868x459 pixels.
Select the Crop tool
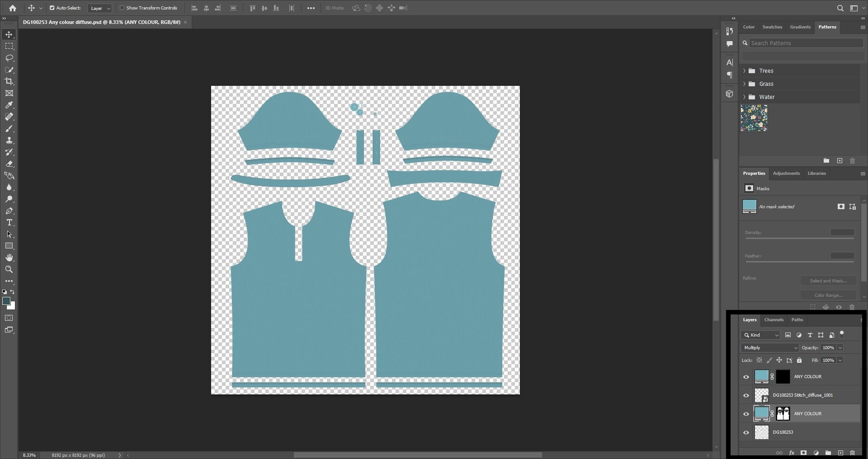coord(9,81)
